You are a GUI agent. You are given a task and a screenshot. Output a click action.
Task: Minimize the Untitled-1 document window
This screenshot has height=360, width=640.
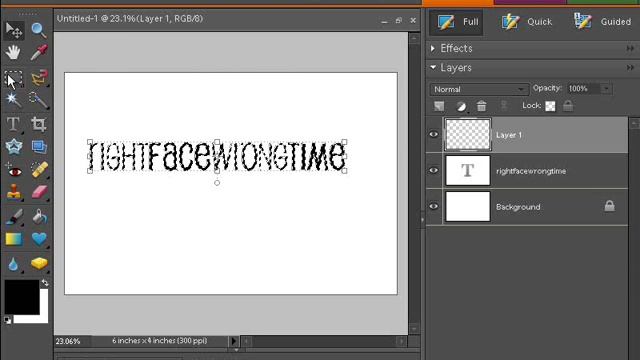pyautogui.click(x=384, y=21)
